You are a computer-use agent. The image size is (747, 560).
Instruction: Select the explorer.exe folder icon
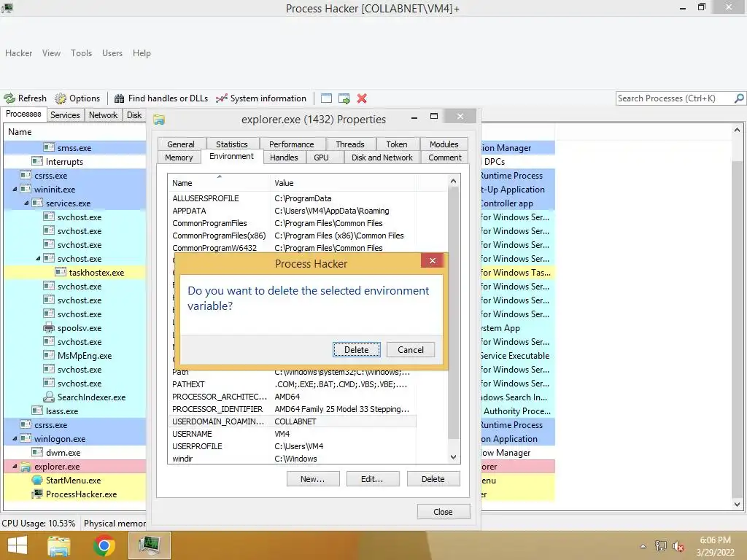coord(26,467)
